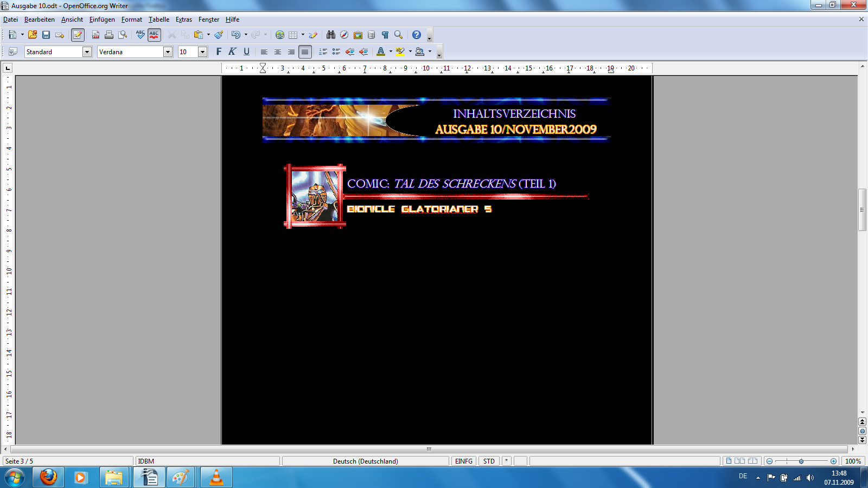Open the Navigator

point(343,35)
